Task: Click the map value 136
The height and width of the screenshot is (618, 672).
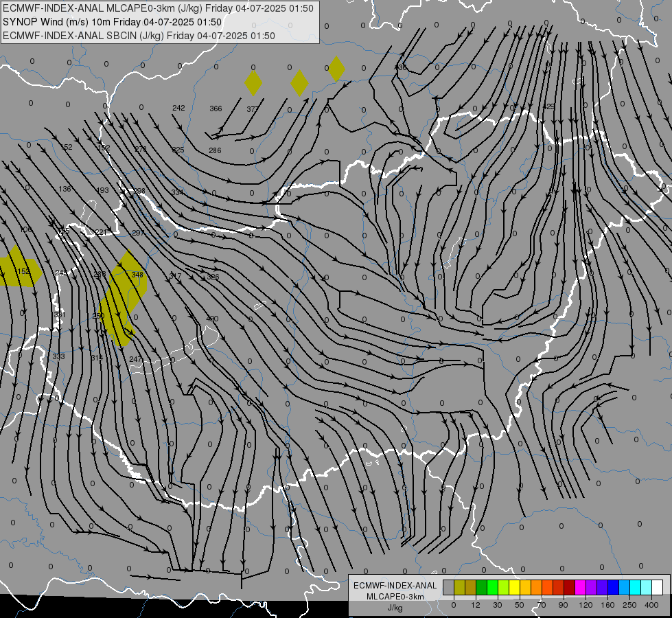Action: click(65, 189)
